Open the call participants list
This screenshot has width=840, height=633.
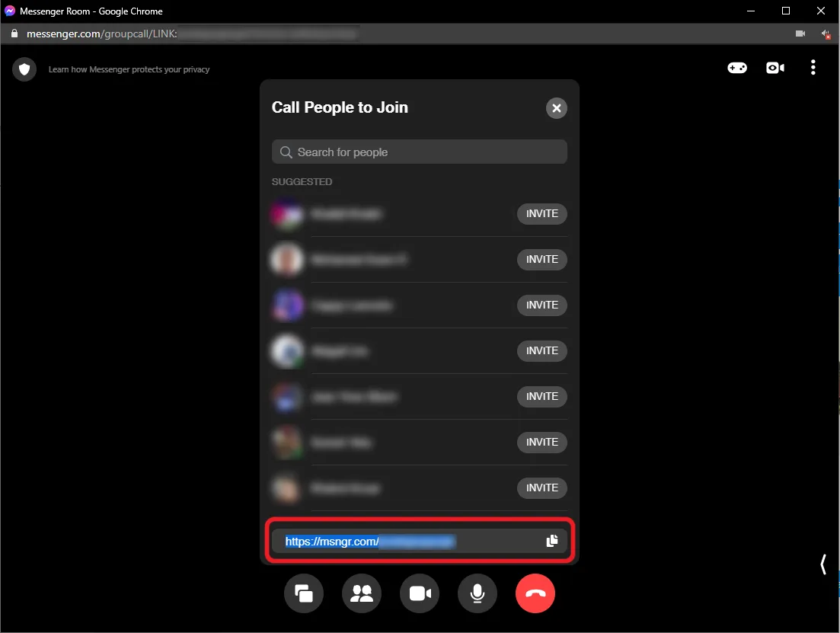coord(362,593)
